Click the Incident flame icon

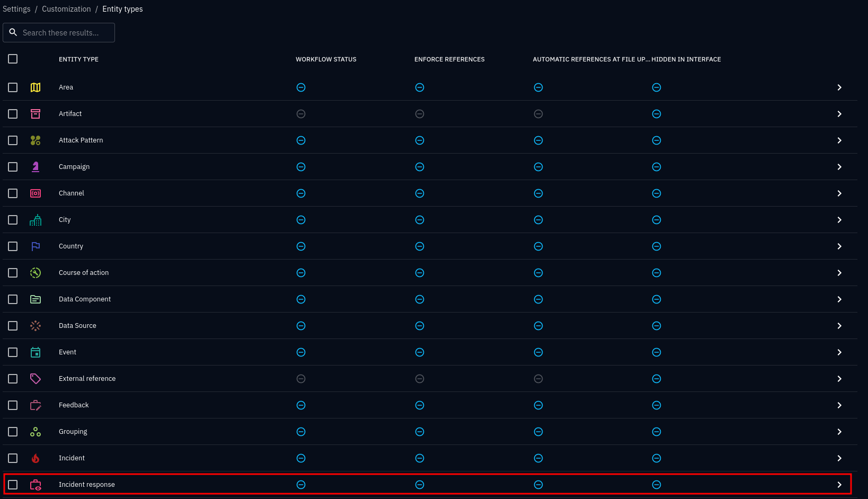(x=36, y=458)
